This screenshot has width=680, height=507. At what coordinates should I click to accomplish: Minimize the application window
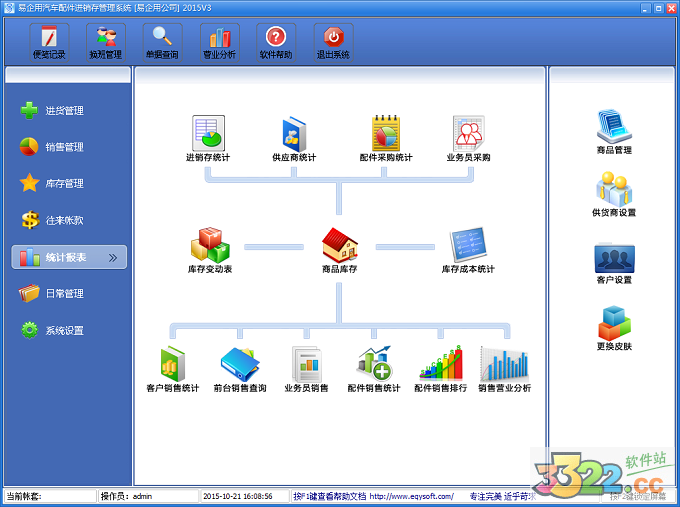[x=645, y=8]
